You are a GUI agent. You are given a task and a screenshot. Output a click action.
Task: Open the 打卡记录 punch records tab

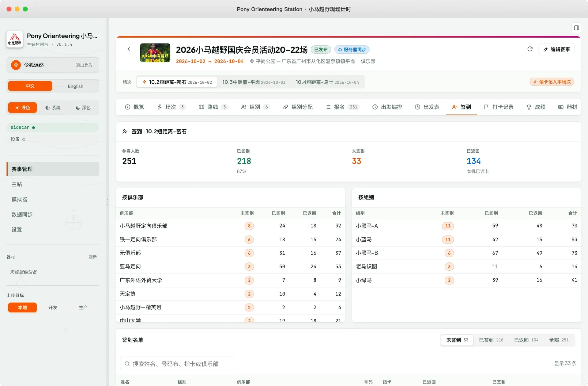tap(499, 107)
